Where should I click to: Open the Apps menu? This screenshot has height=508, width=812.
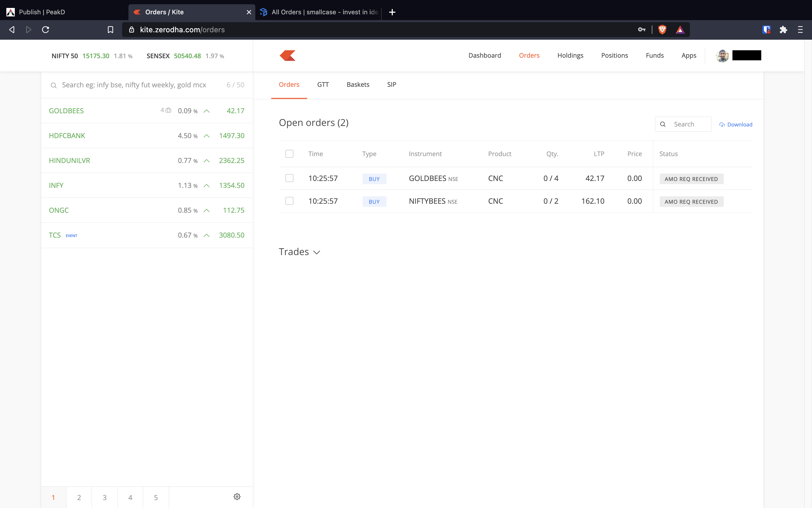[689, 56]
